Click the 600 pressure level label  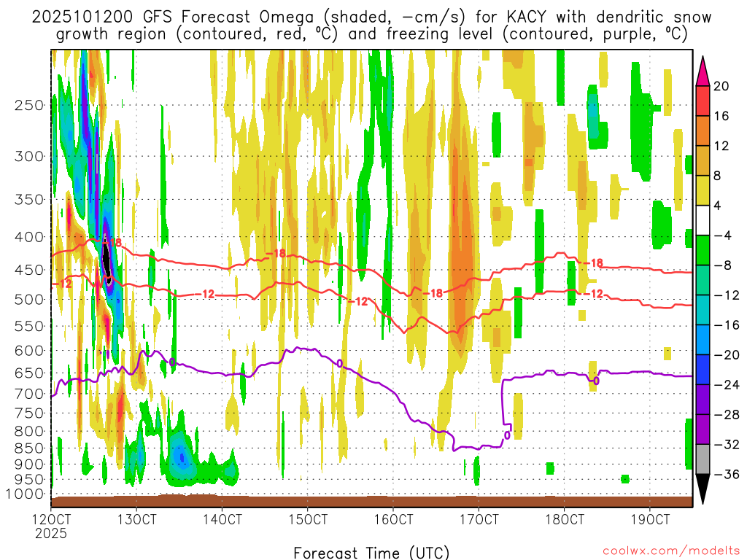click(x=29, y=351)
